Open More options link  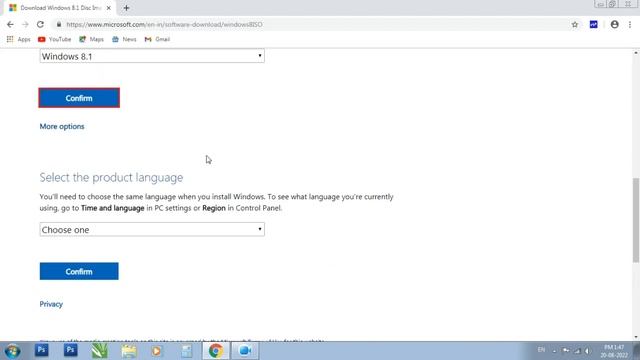tap(62, 127)
